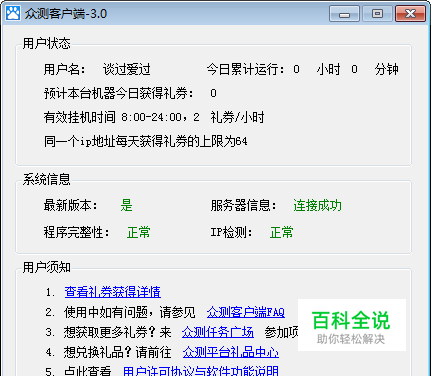Click the green 是 value beside 最新版本
This screenshot has height=376, width=431.
(x=126, y=205)
